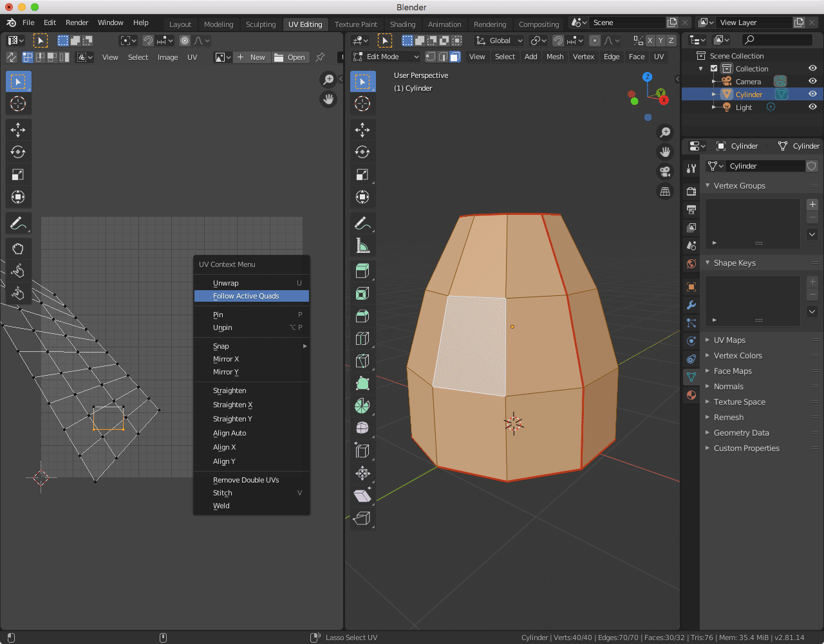Select the Extrude Region tool
The image size is (824, 644).
362,271
